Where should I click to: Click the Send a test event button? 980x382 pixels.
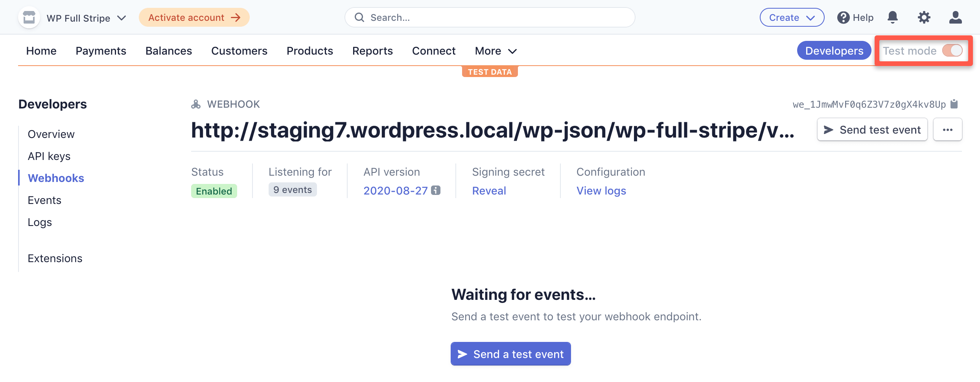[x=510, y=353]
